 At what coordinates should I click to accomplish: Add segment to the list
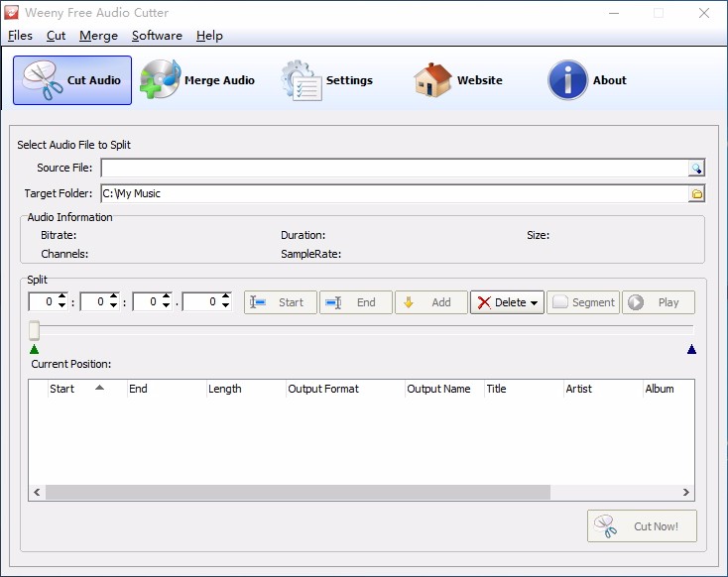pos(430,302)
